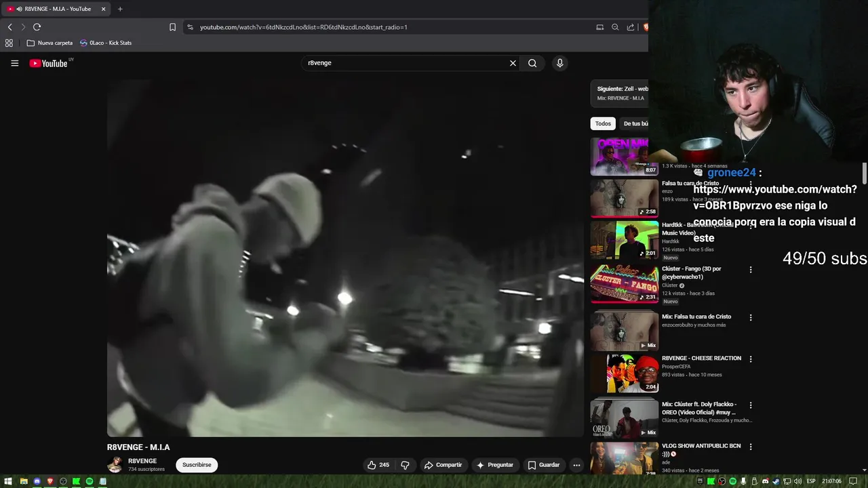Open the Hardtkk music video thumbnail
Viewport: 868px width, 488px height.
[x=624, y=240]
